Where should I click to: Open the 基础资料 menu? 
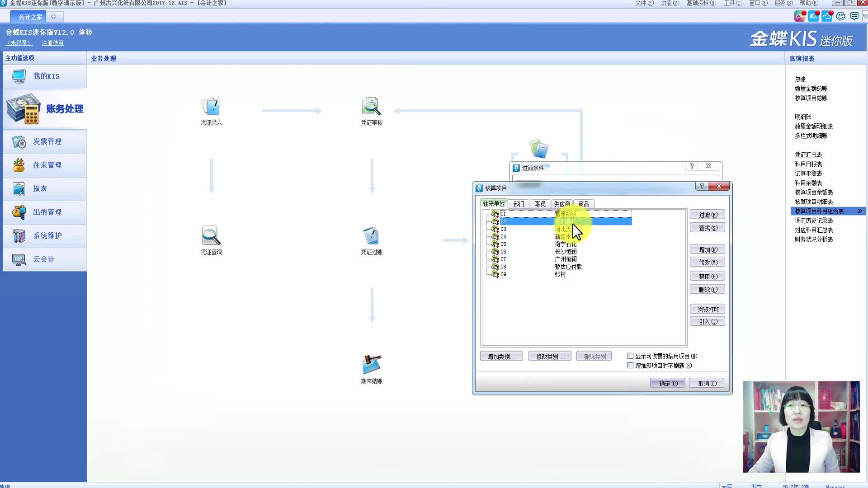[x=701, y=3]
